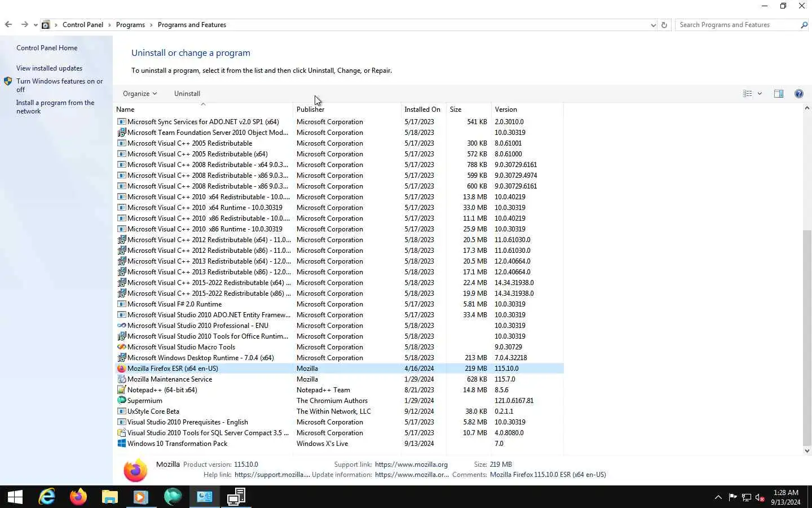The image size is (812, 508).
Task: Sort by the Version column header
Action: click(527, 110)
